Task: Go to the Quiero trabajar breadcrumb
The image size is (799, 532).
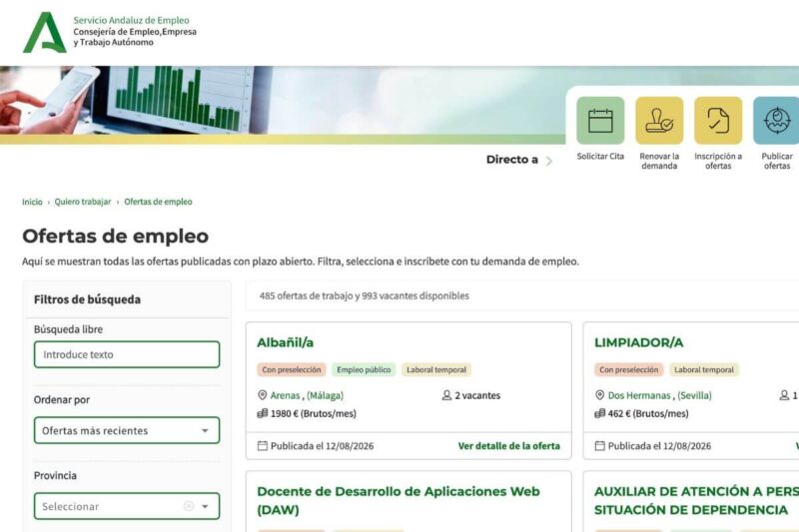Action: coord(83,202)
